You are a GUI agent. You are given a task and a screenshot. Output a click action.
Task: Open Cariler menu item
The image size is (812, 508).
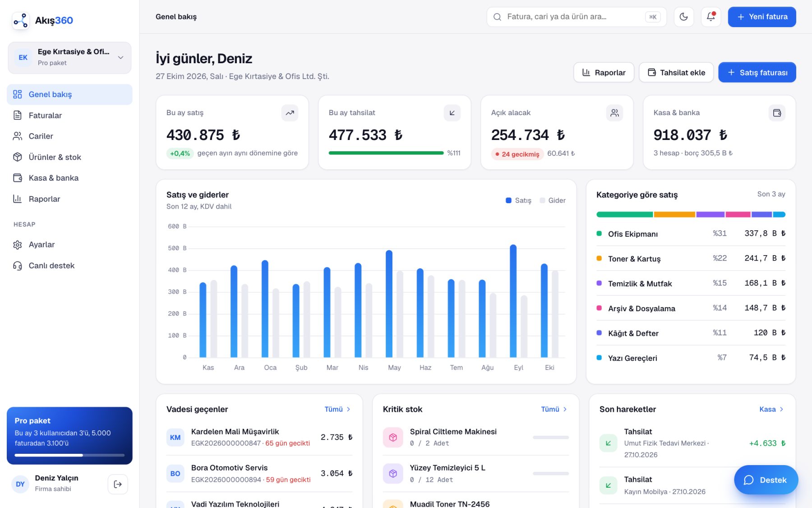69,136
